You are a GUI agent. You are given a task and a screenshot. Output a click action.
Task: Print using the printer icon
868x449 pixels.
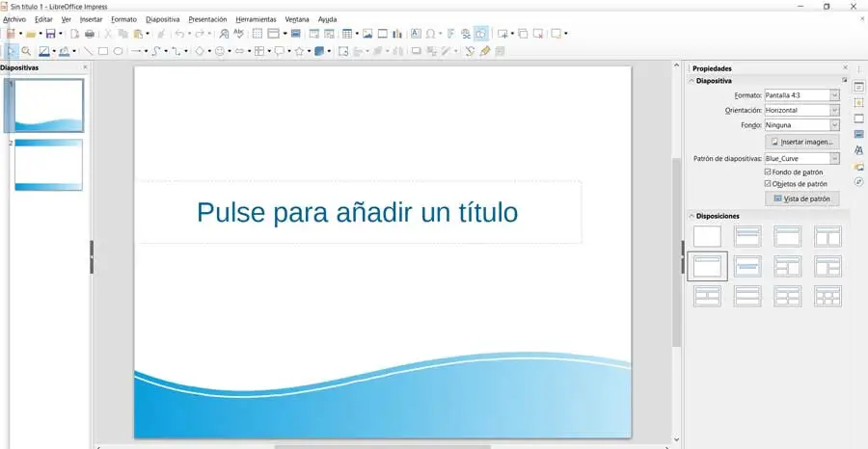[x=89, y=34]
